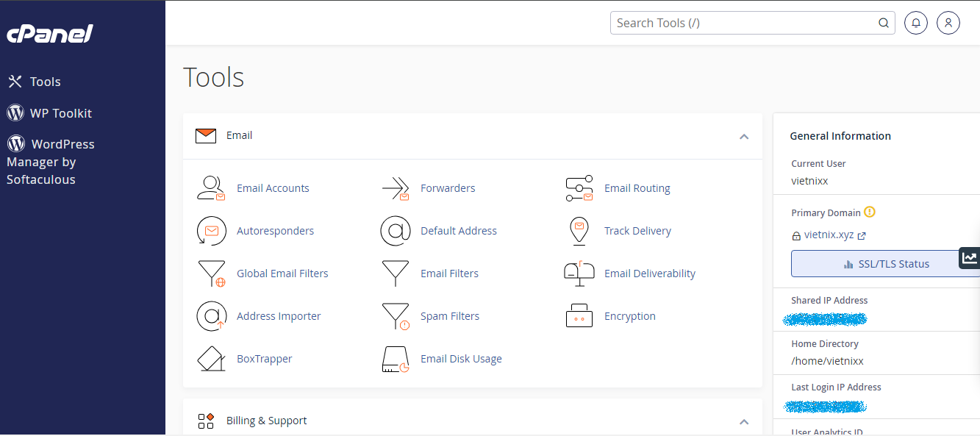
Task: Click the Default Address @ icon
Action: pos(395,231)
